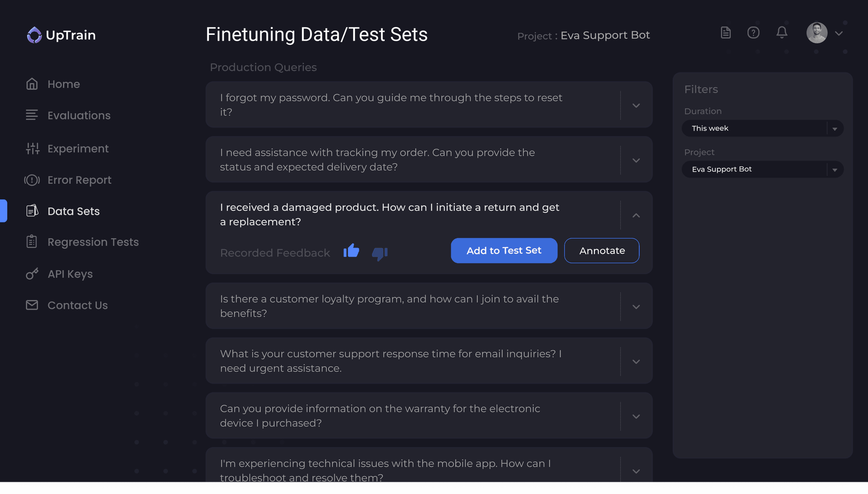Give thumbs up feedback on the damaged product query

point(352,252)
